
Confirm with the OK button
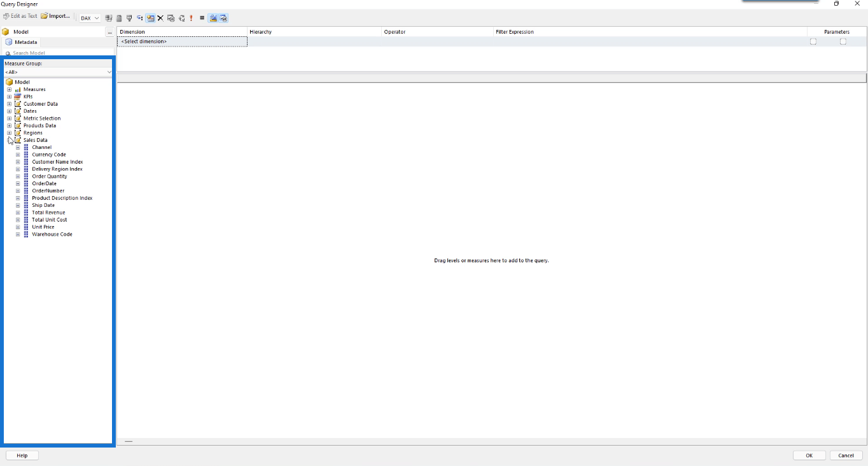pyautogui.click(x=809, y=456)
